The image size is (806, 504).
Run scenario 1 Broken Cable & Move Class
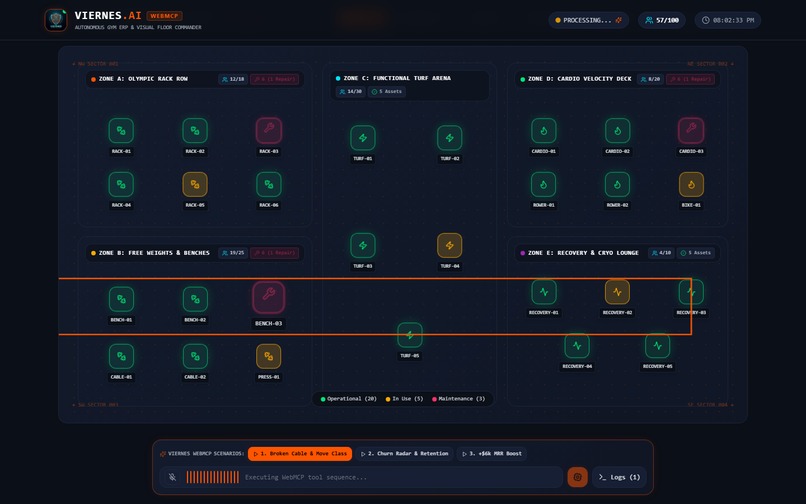[300, 454]
